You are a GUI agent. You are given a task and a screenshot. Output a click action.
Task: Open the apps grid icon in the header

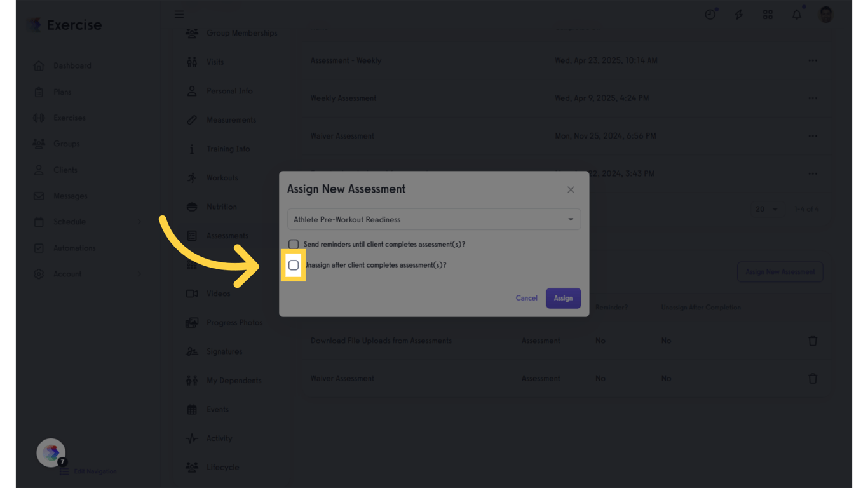click(x=768, y=14)
